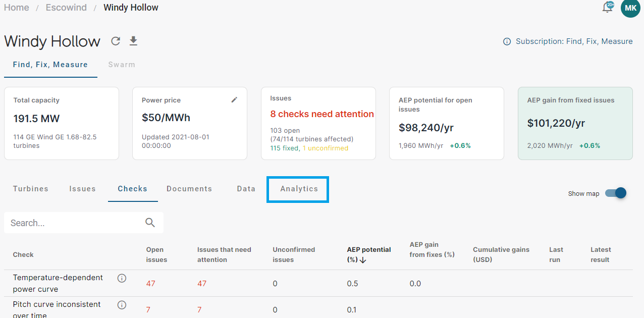This screenshot has width=644, height=318.
Task: Click Temperature-dependent power curve check name
Action: point(58,283)
